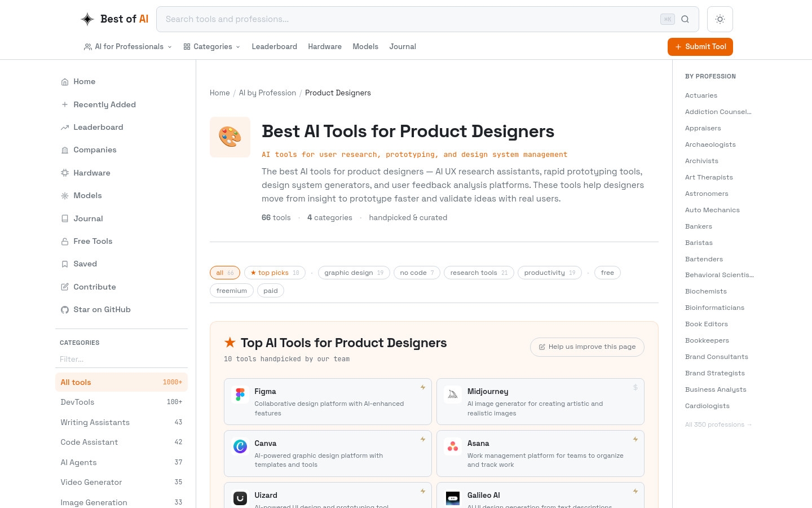Click the search magnifier icon

[x=685, y=19]
